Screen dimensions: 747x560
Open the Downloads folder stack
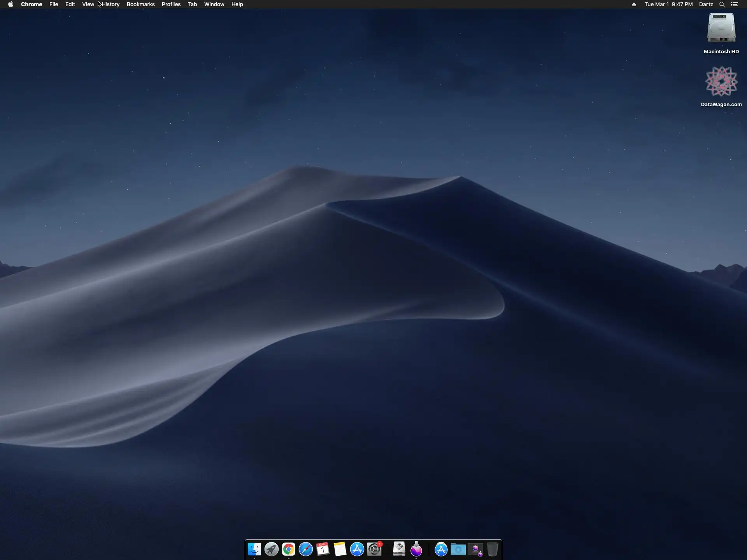tap(458, 549)
